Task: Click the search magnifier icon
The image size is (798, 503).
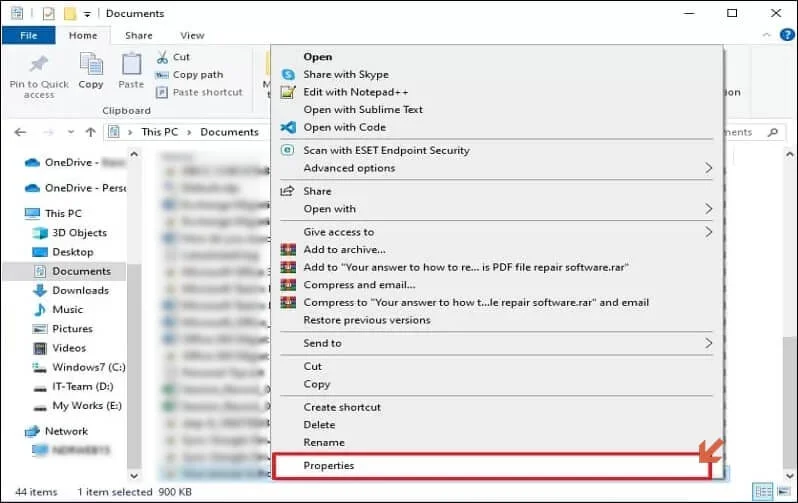Action: click(x=773, y=132)
